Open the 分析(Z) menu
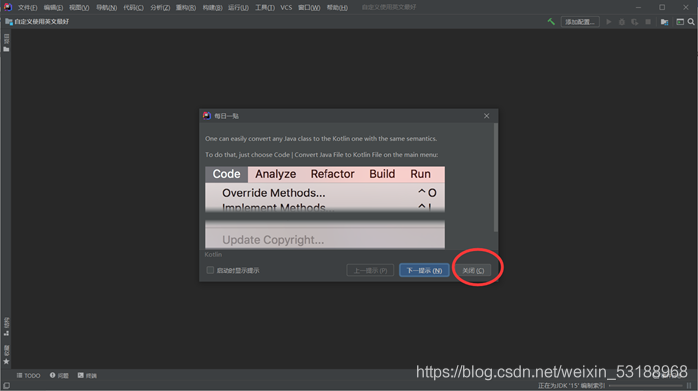 (160, 8)
